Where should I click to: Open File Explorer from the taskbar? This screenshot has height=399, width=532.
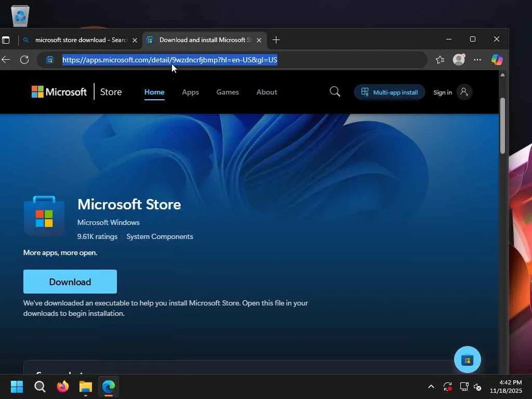pos(86,387)
